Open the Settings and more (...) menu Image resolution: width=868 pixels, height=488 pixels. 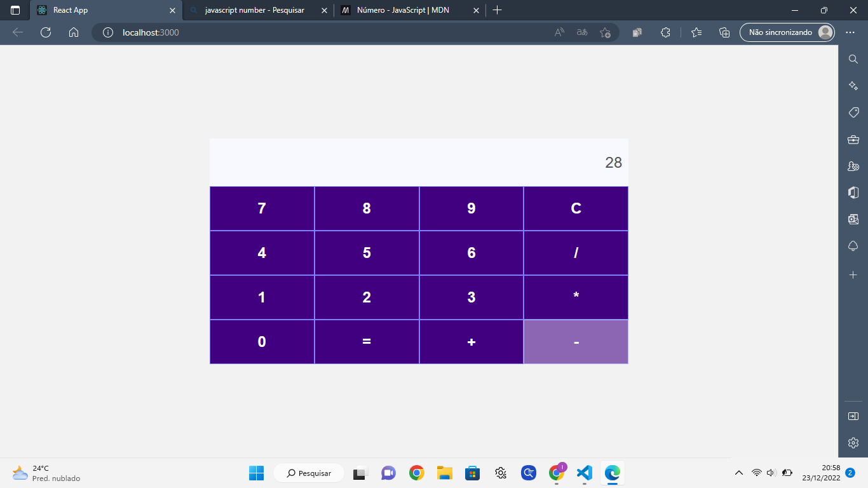click(850, 32)
